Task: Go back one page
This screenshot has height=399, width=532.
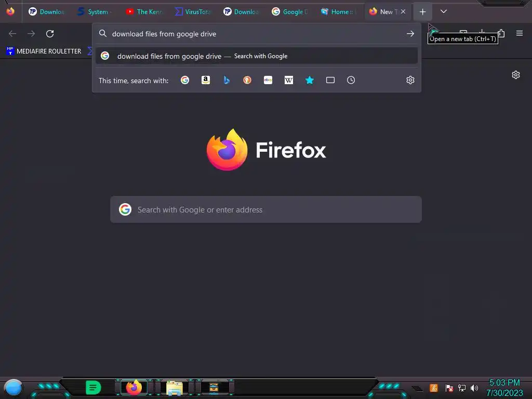Action: (12, 34)
